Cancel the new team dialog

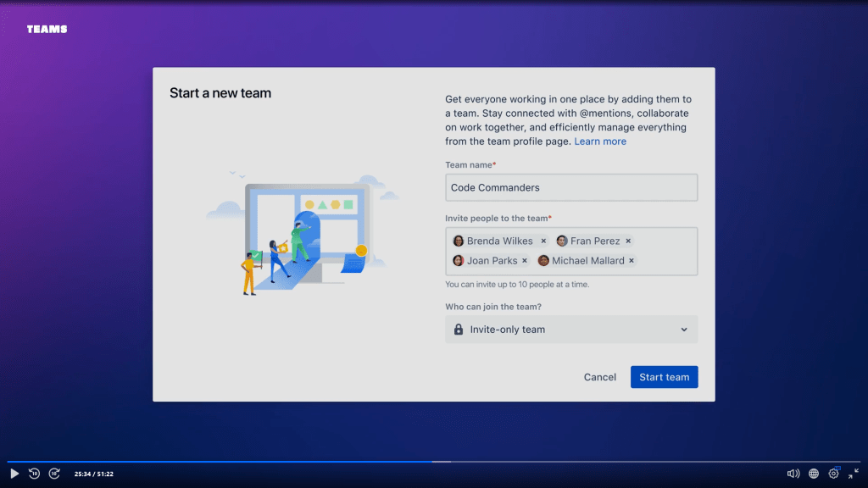point(600,377)
